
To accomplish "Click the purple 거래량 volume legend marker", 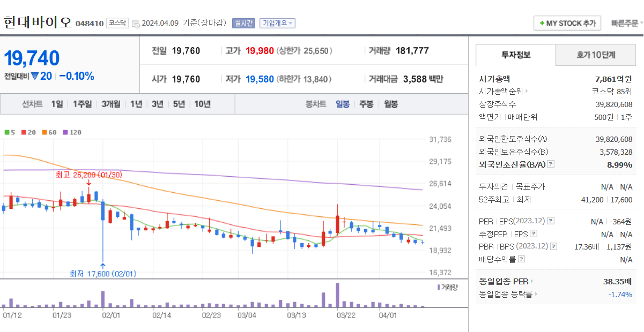I will point(439,287).
